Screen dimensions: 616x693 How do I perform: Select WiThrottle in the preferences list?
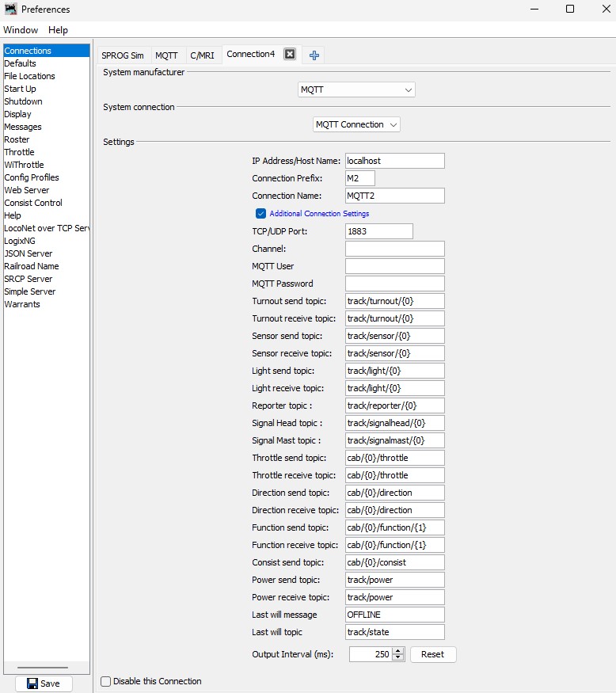(x=24, y=165)
